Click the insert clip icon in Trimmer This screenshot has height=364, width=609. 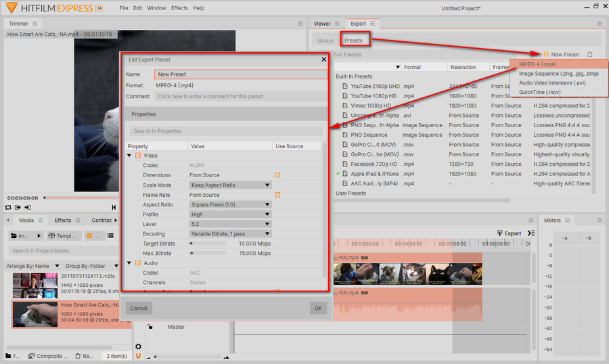(18, 208)
